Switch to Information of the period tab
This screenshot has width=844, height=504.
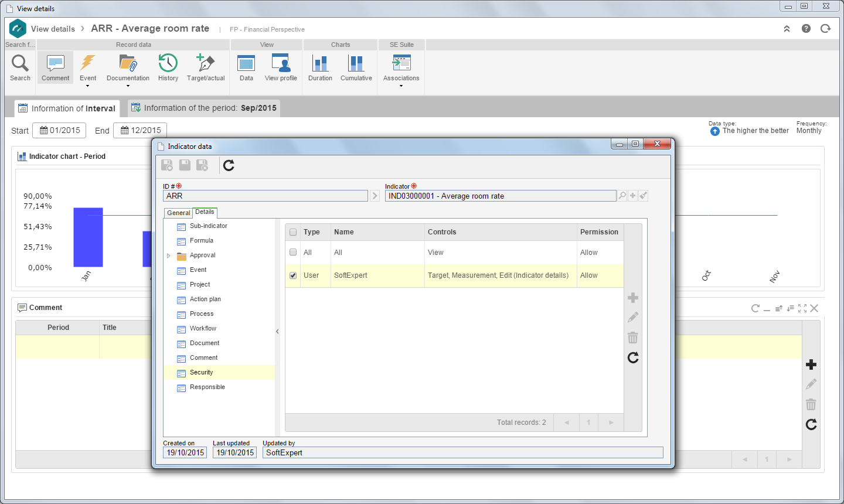click(x=204, y=108)
